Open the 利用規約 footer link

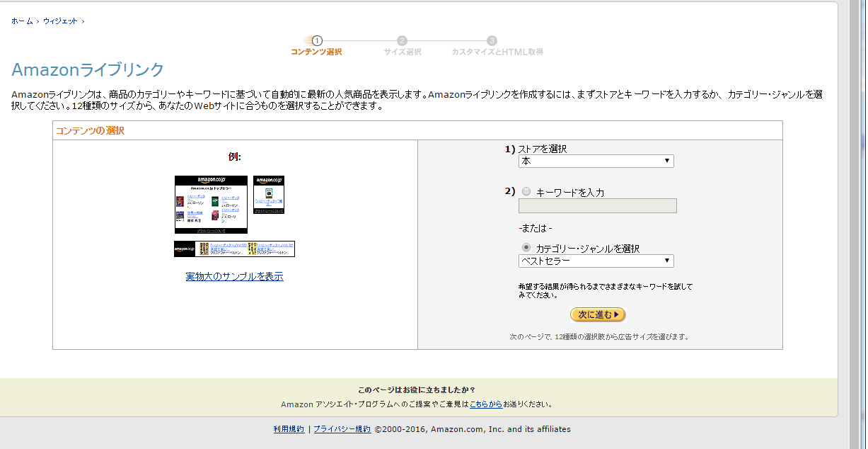click(289, 429)
